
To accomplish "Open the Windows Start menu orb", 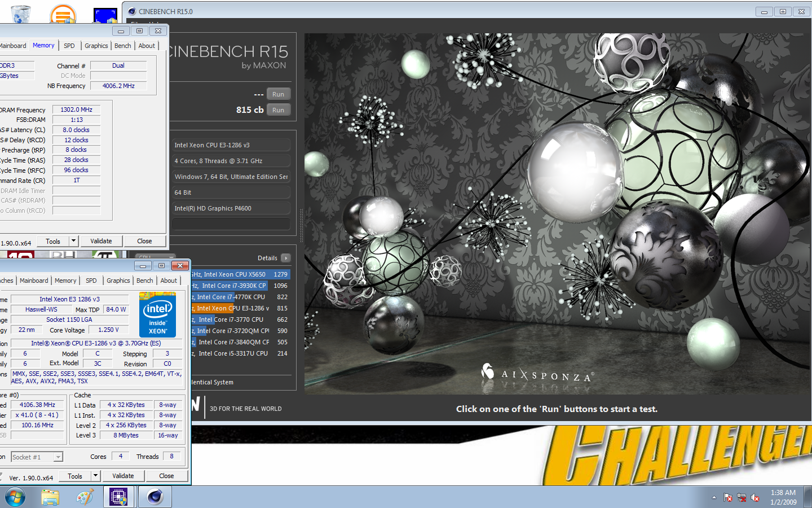I will 15,497.
